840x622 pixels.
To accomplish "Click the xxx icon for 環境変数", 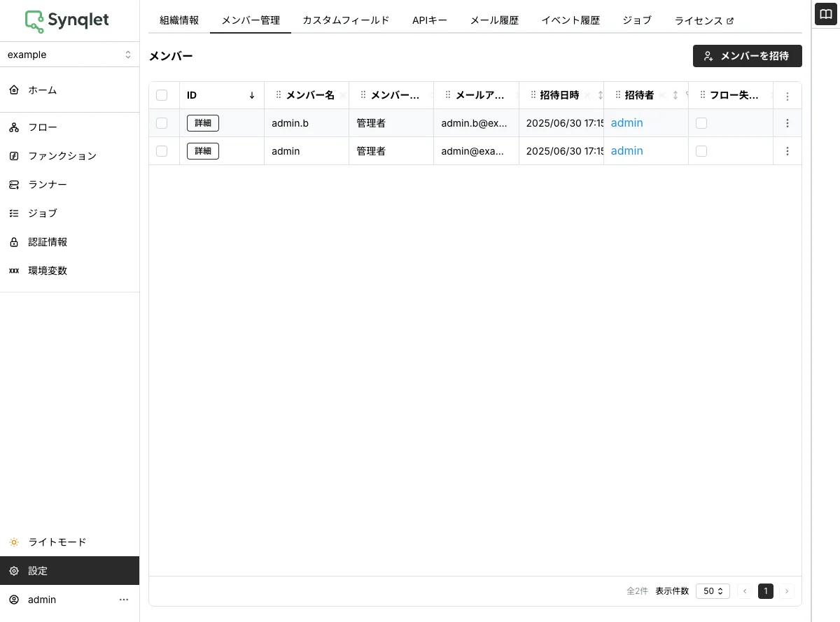I will tap(14, 271).
